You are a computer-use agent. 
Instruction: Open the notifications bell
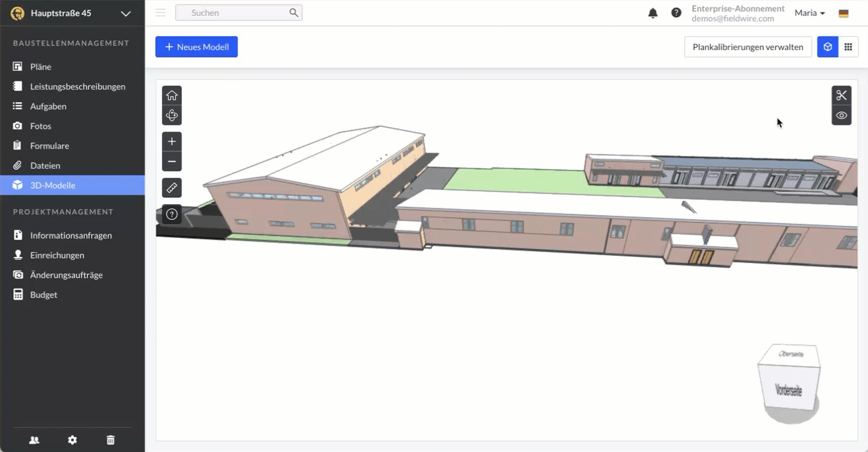(653, 13)
